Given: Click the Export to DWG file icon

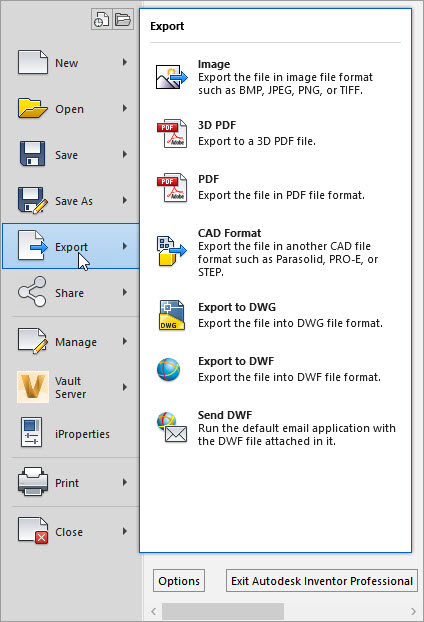Looking at the screenshot, I should pos(172,315).
